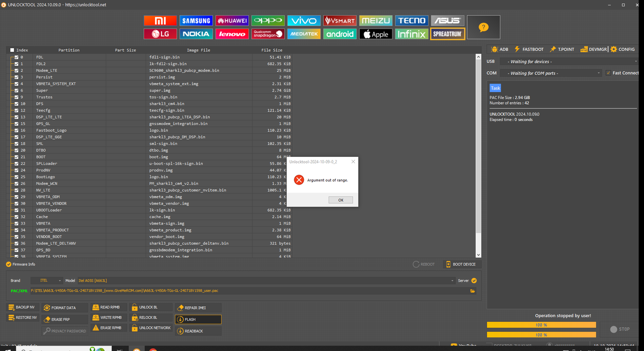This screenshot has height=351, width=644.
Task: Click the UNLOCK NETWORK button
Action: (x=151, y=328)
